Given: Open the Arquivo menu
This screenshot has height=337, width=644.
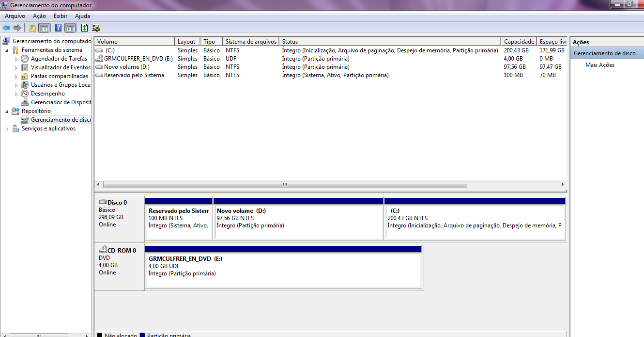Looking at the screenshot, I should [x=15, y=16].
